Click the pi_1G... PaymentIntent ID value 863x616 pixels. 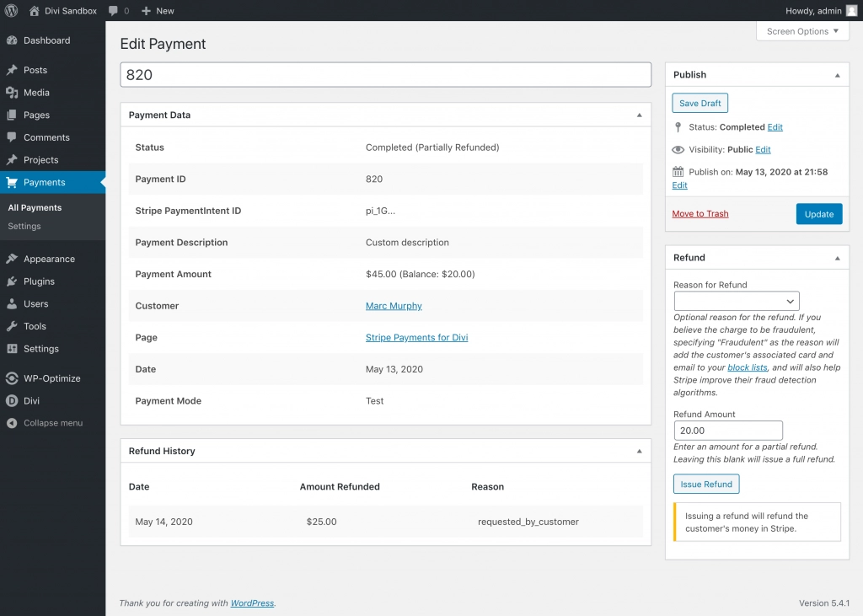[380, 211]
